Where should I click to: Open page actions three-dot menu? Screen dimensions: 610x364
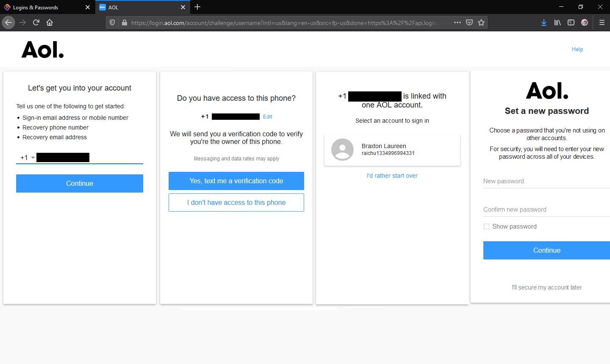coord(457,22)
